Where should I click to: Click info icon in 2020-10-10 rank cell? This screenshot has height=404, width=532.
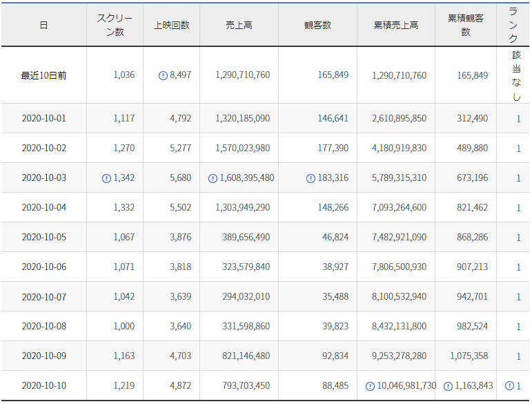[x=509, y=386]
